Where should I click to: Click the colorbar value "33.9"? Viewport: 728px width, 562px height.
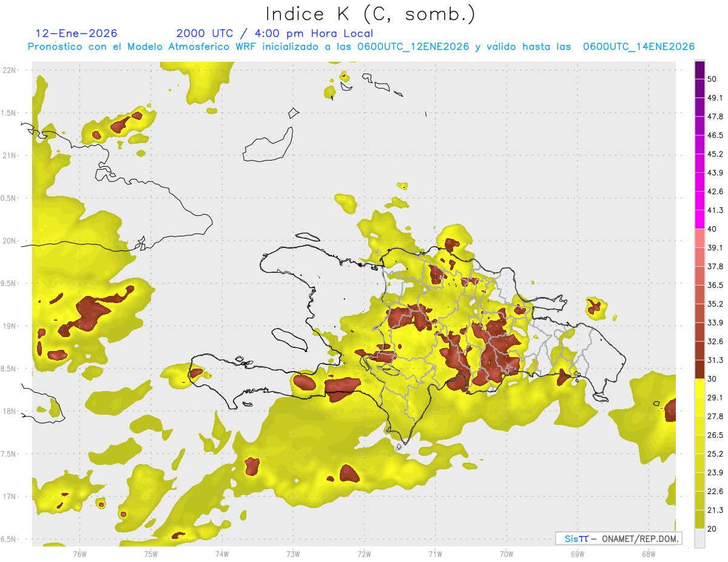pos(715,323)
